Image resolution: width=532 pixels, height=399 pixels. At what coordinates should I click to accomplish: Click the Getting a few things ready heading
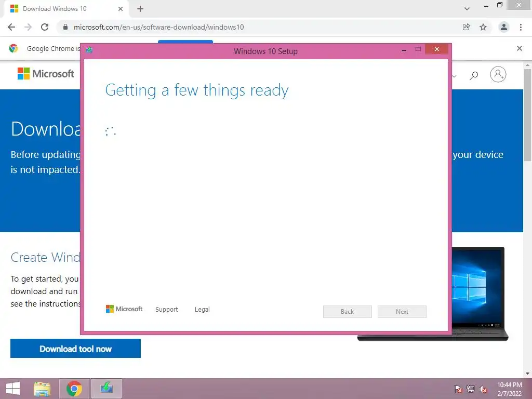tap(197, 90)
